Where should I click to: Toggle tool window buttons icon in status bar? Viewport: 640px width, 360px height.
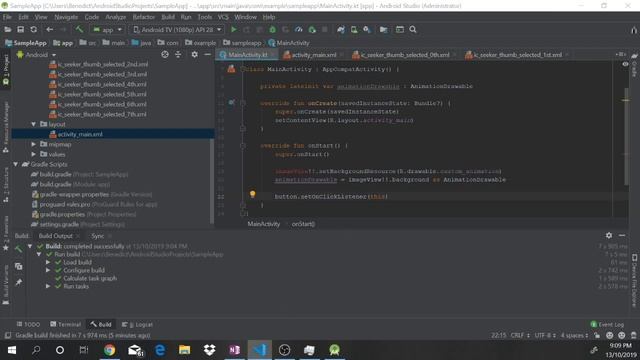[x=7, y=336]
